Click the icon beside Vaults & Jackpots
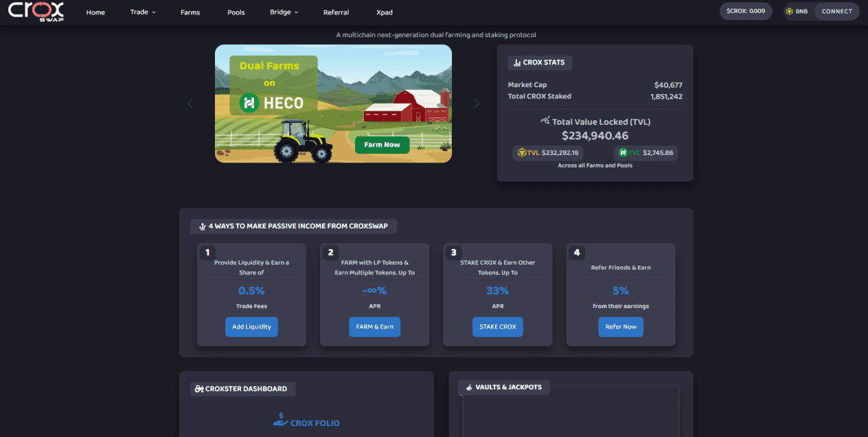868x437 pixels. [469, 388]
